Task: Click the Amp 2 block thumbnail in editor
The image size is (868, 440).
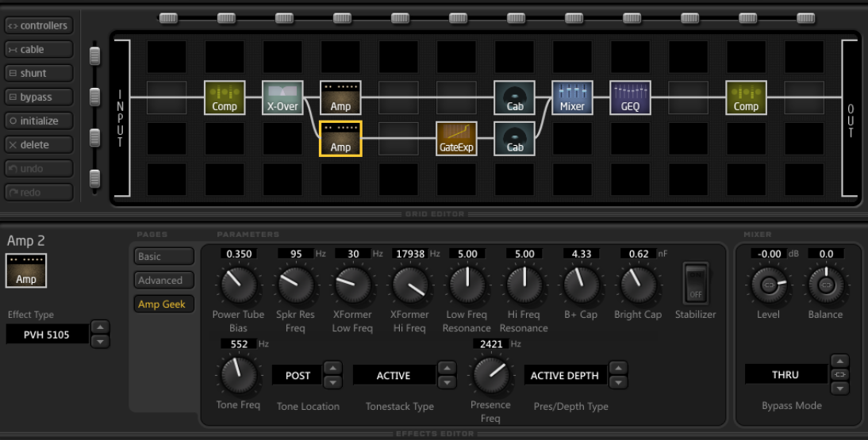Action: coord(26,270)
